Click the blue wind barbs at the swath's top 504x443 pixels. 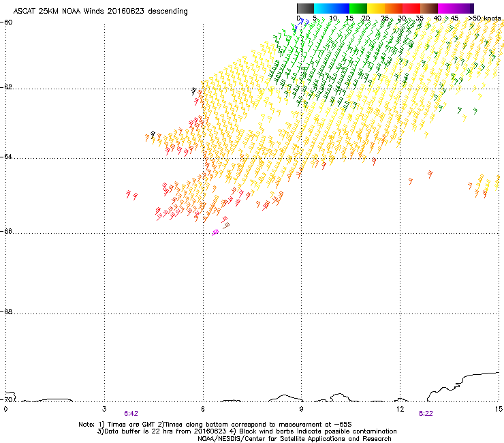pos(302,23)
